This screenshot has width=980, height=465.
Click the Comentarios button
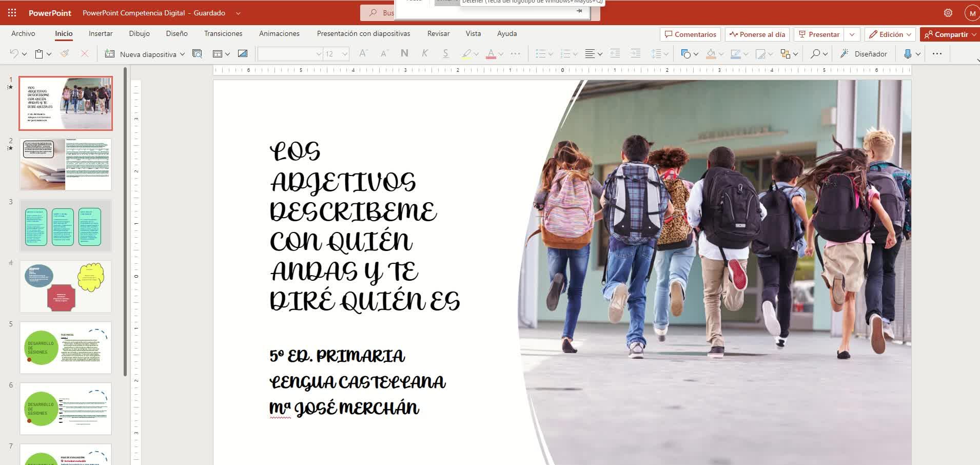tap(690, 34)
